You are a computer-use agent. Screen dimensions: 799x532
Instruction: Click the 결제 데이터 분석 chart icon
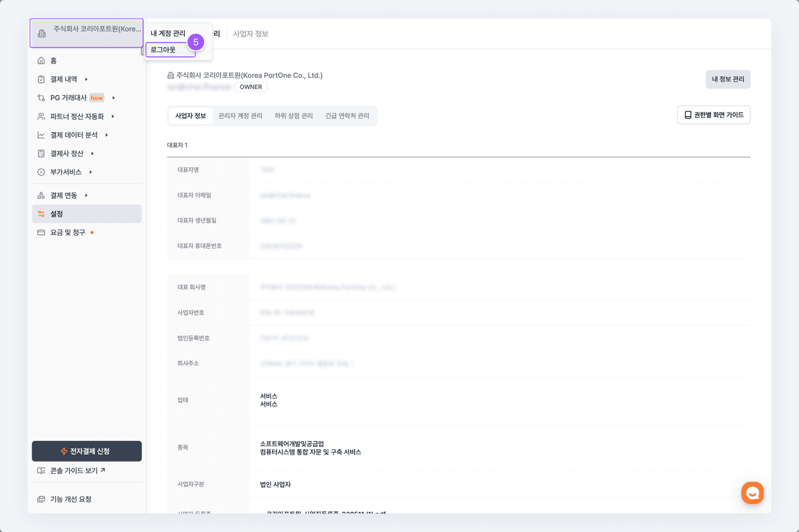(x=41, y=135)
